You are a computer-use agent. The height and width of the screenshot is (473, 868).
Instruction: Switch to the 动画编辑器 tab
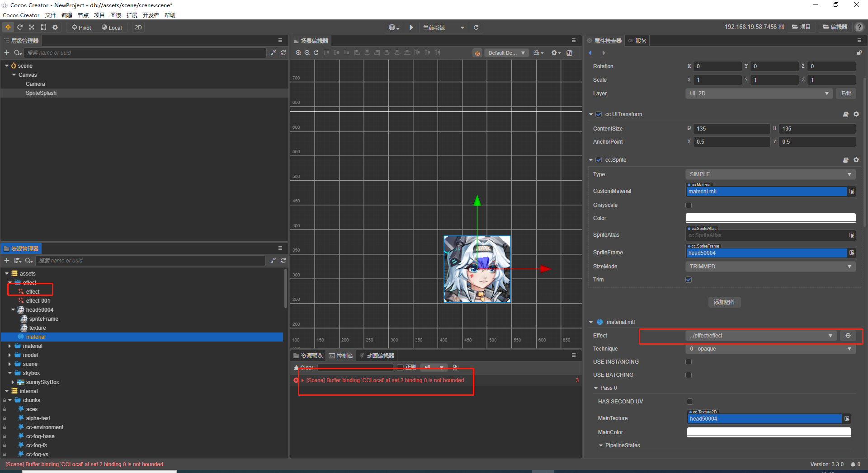click(377, 356)
